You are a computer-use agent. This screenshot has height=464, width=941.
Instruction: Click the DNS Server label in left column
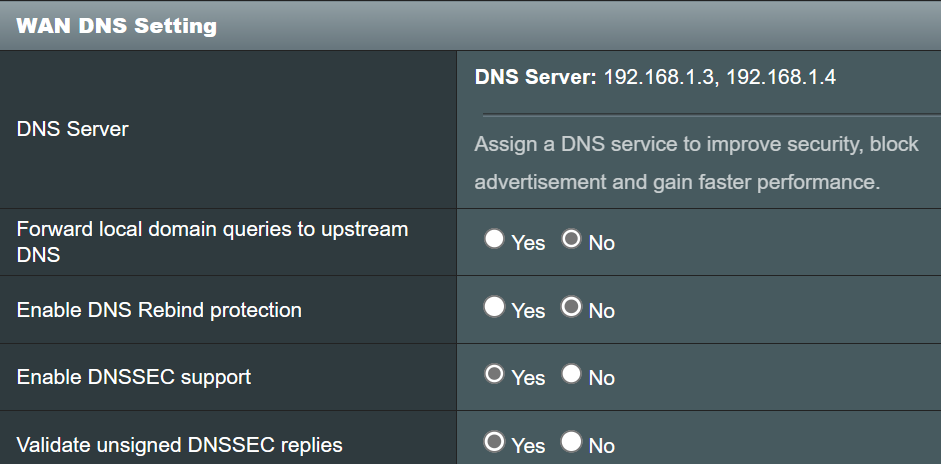pyautogui.click(x=73, y=129)
